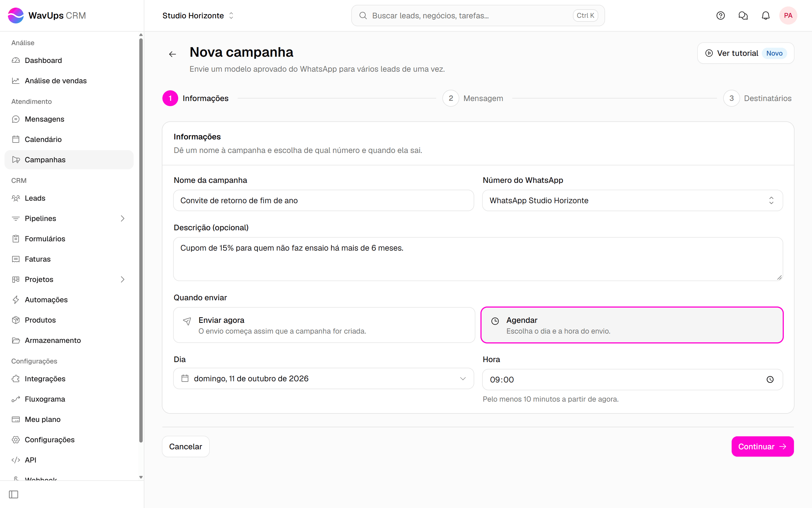Viewport: 812px width, 508px height.
Task: Go to step 3 Destinatários
Action: click(757, 98)
